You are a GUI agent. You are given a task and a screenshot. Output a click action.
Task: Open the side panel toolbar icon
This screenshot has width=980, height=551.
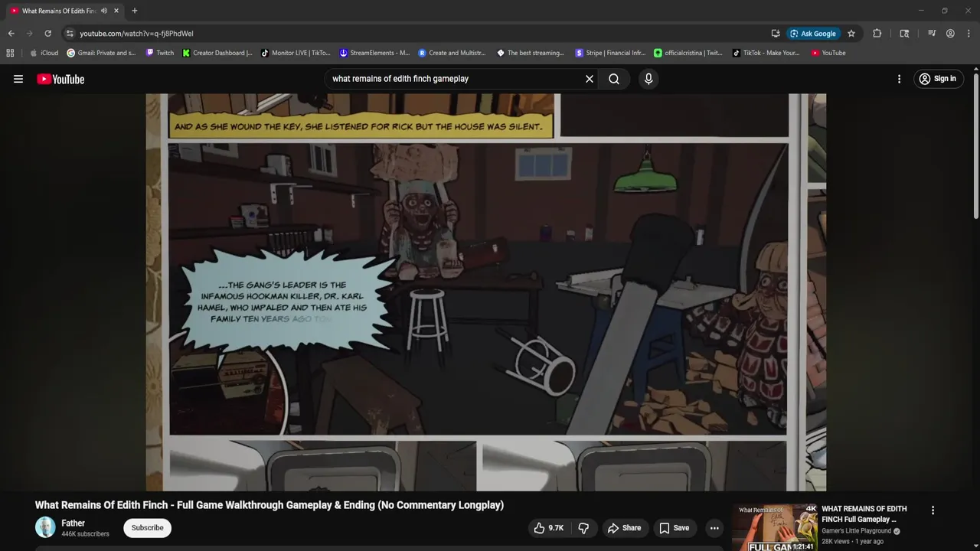pos(904,34)
